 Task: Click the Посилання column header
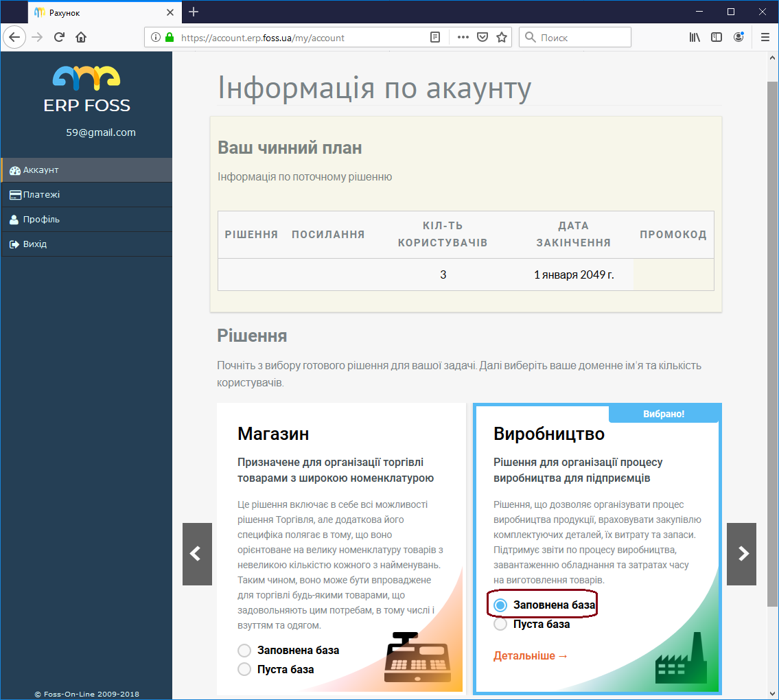(328, 235)
